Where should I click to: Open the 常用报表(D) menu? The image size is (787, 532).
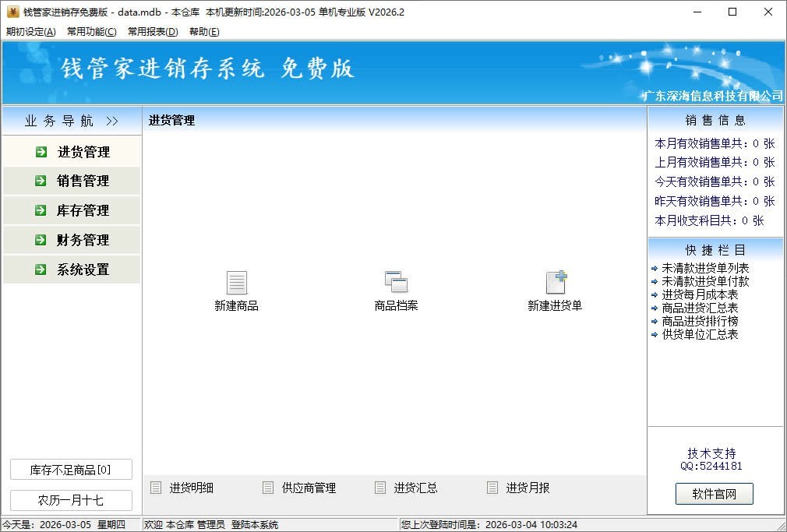pyautogui.click(x=153, y=32)
